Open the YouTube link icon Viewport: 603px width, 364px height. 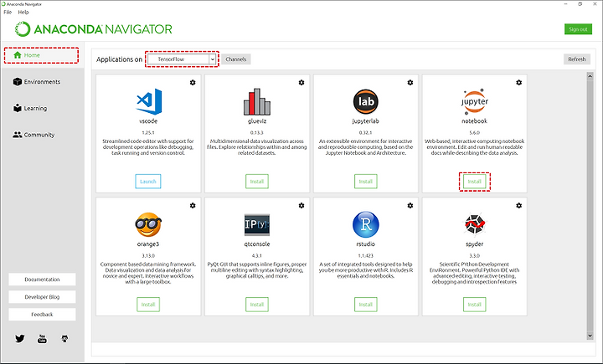pyautogui.click(x=43, y=339)
